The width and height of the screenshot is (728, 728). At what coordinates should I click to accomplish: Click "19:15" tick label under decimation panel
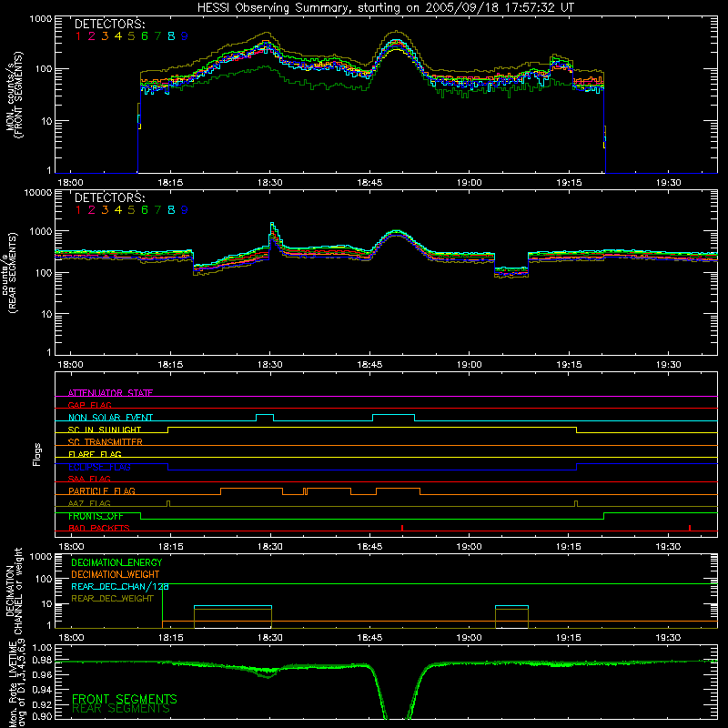[569, 638]
